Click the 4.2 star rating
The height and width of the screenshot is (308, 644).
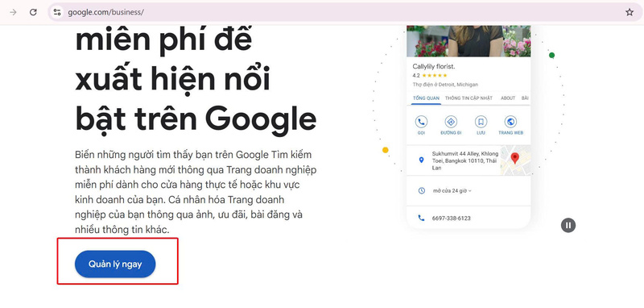pos(430,76)
